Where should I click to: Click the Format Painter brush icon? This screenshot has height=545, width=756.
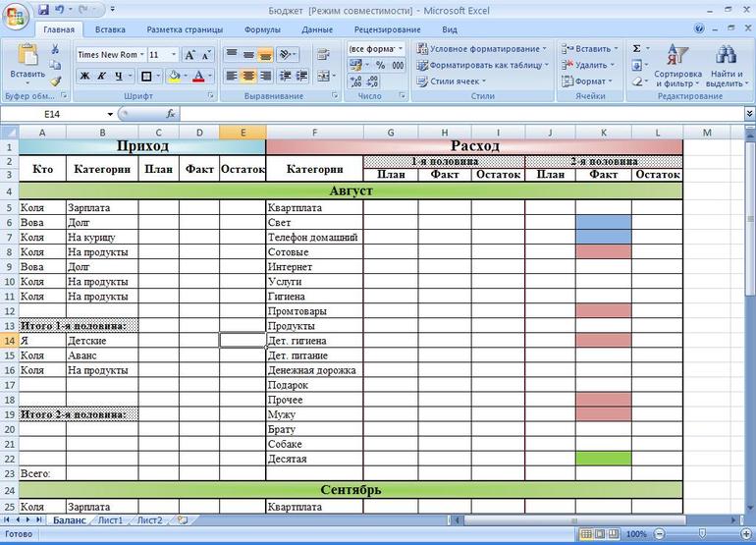click(x=56, y=82)
